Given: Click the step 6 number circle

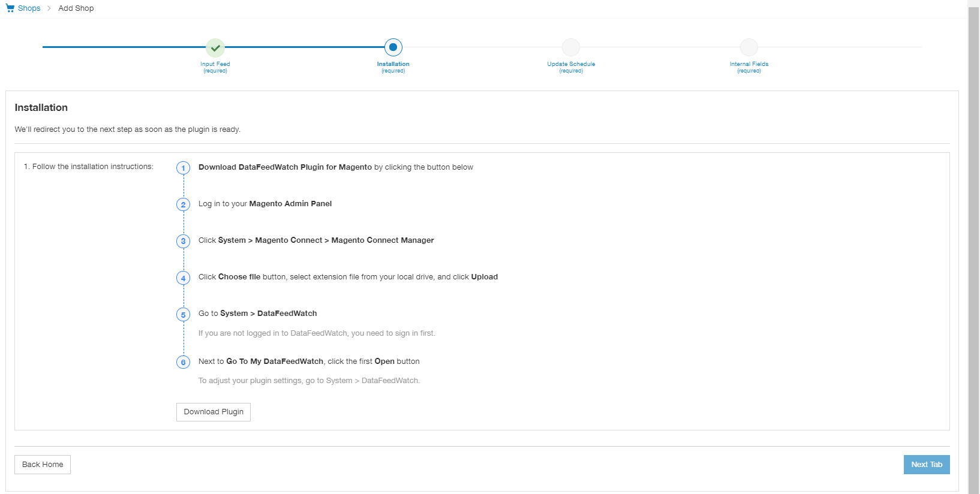Looking at the screenshot, I should point(184,362).
